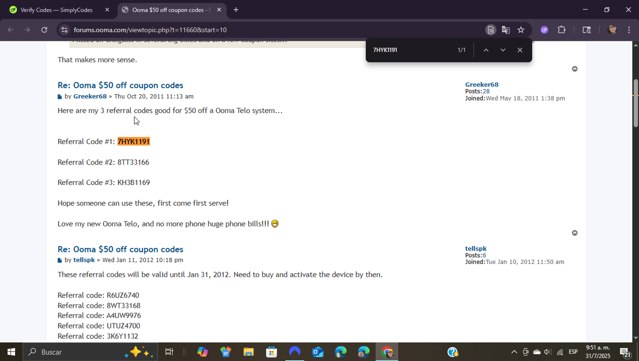The image size is (639, 361).
Task: Click the referral code UTUZ4700 line
Action: [x=99, y=326]
